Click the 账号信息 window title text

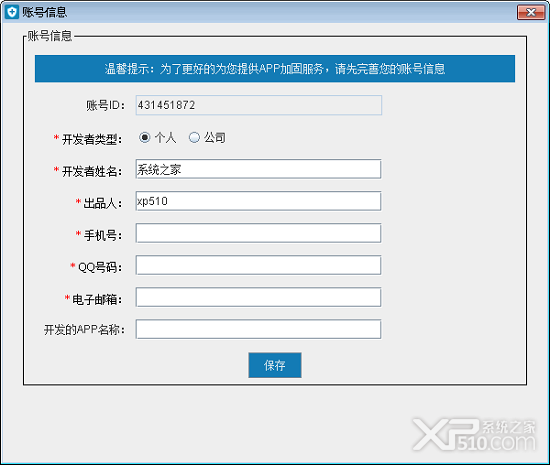(x=45, y=12)
